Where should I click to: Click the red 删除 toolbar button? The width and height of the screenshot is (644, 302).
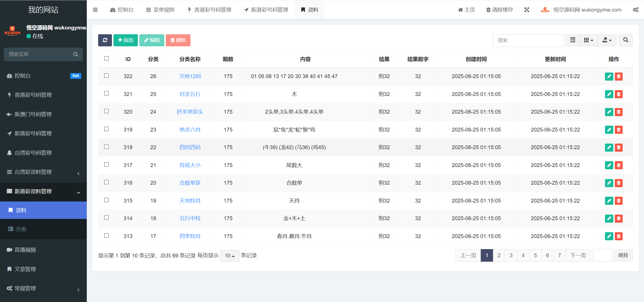click(178, 40)
